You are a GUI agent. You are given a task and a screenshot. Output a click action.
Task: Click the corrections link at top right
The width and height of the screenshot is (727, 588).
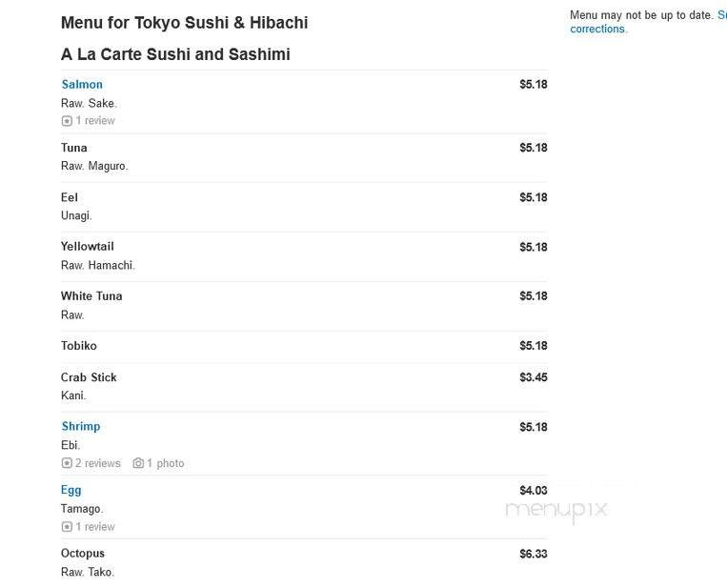point(597,30)
